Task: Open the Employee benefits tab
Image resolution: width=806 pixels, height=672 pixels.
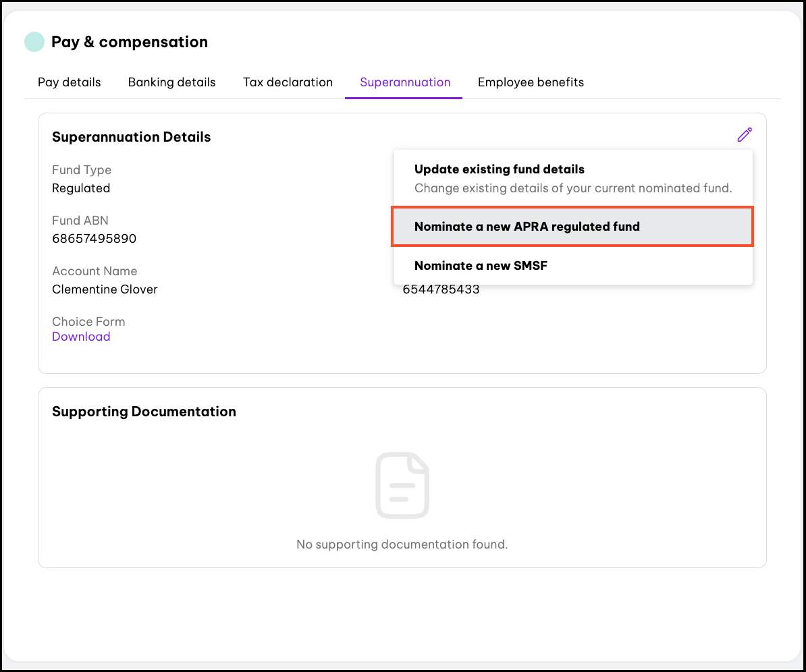Action: (531, 82)
